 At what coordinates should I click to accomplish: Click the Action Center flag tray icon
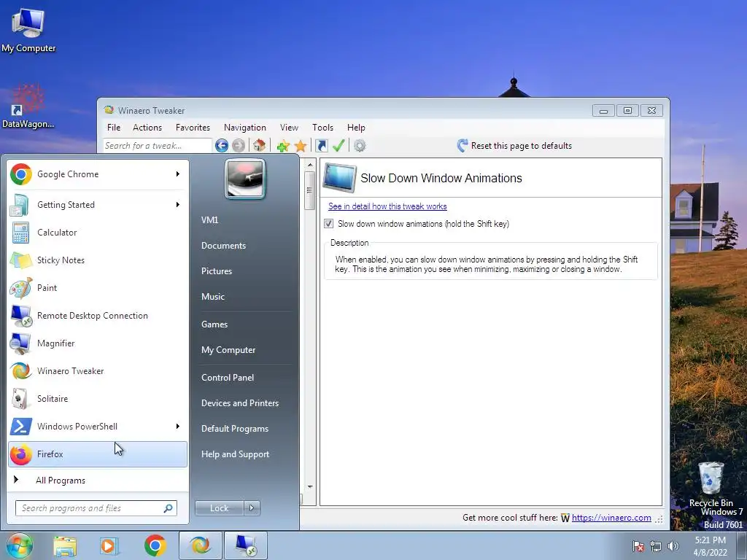pos(638,546)
